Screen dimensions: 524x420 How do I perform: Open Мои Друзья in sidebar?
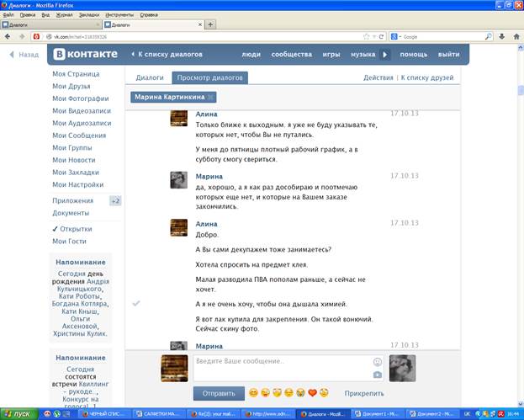coord(71,87)
